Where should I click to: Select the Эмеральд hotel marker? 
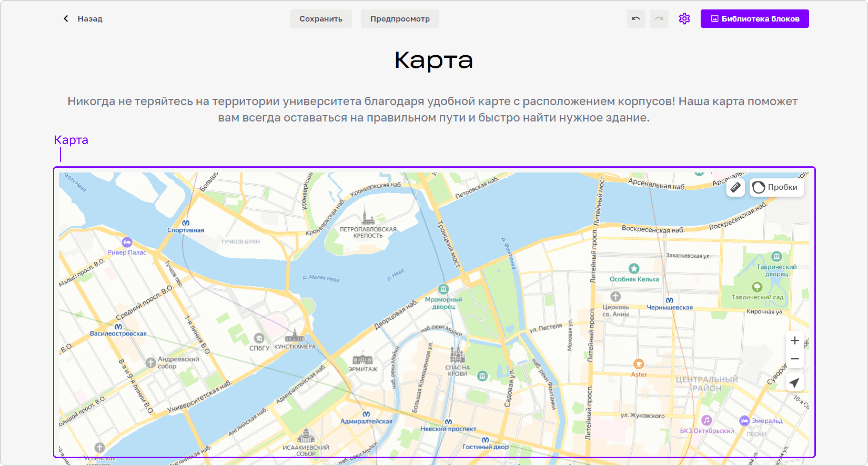point(744,420)
